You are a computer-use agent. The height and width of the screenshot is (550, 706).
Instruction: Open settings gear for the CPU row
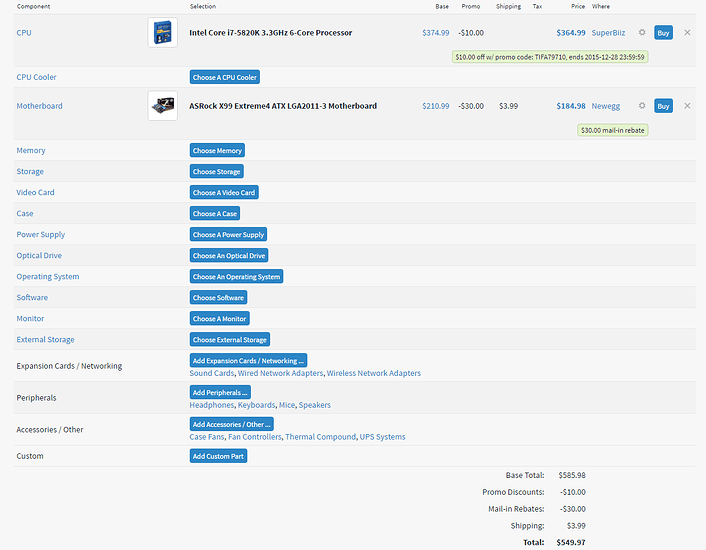(x=642, y=32)
